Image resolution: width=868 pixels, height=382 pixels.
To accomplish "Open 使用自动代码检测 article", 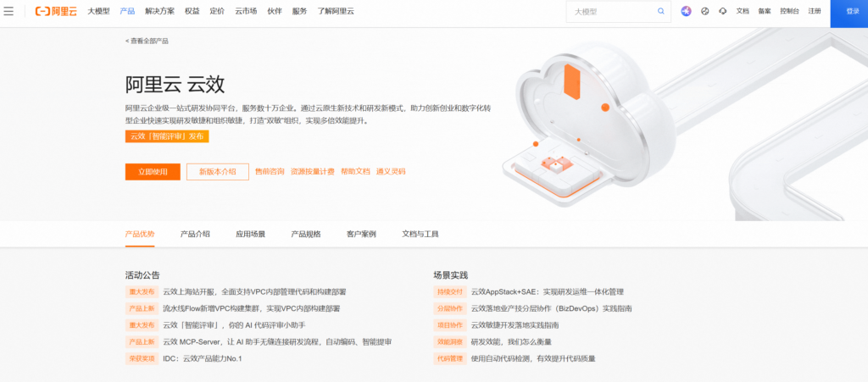I will [532, 358].
